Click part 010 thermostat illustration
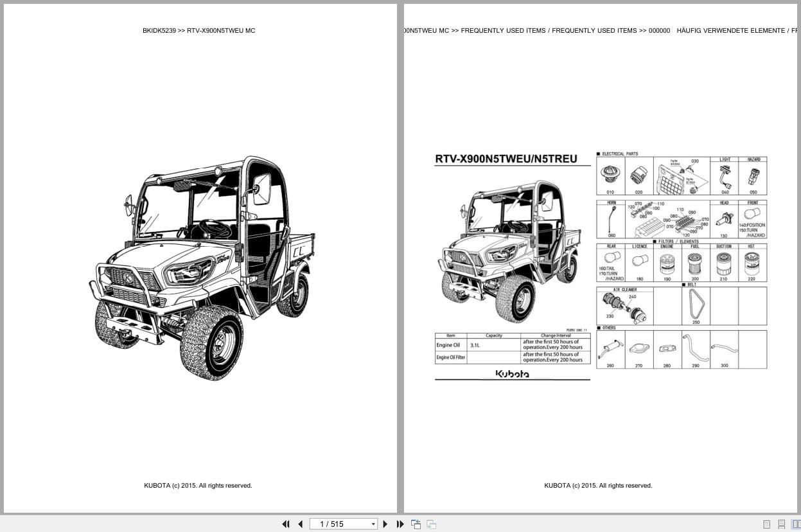Image resolution: width=801 pixels, height=532 pixels. tap(610, 175)
